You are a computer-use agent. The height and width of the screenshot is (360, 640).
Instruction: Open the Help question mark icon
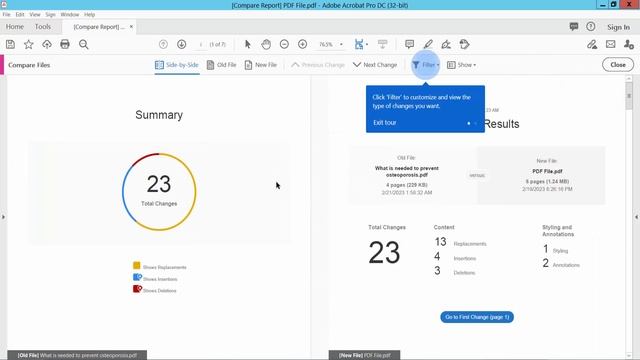(x=591, y=27)
